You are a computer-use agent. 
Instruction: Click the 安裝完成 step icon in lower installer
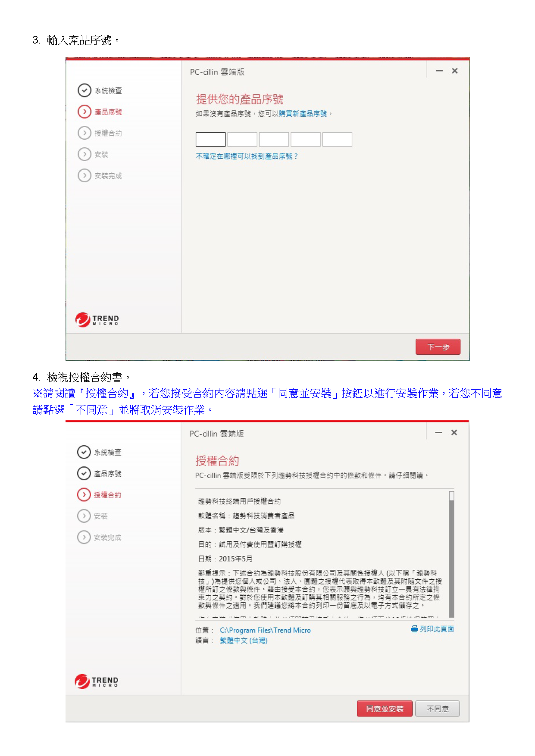(84, 537)
